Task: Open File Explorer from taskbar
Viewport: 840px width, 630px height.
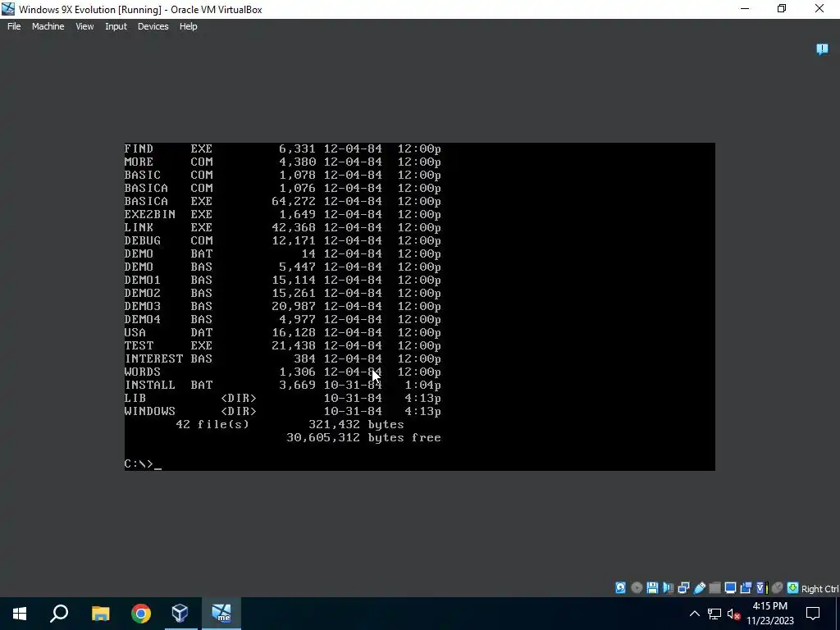Action: [x=100, y=614]
